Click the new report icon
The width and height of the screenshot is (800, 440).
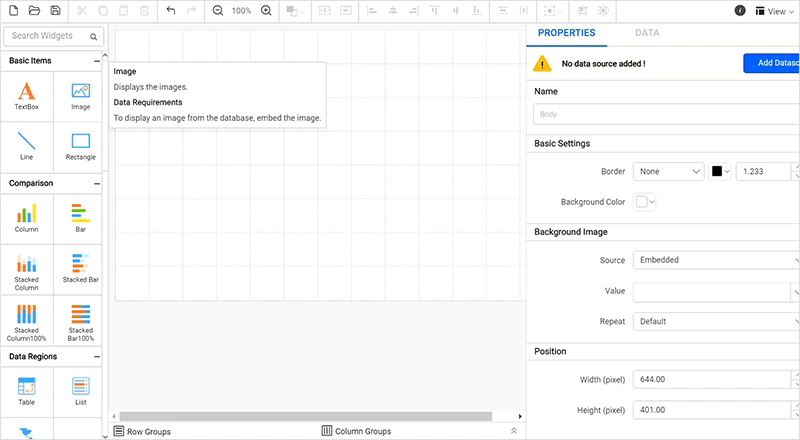pos(13,10)
